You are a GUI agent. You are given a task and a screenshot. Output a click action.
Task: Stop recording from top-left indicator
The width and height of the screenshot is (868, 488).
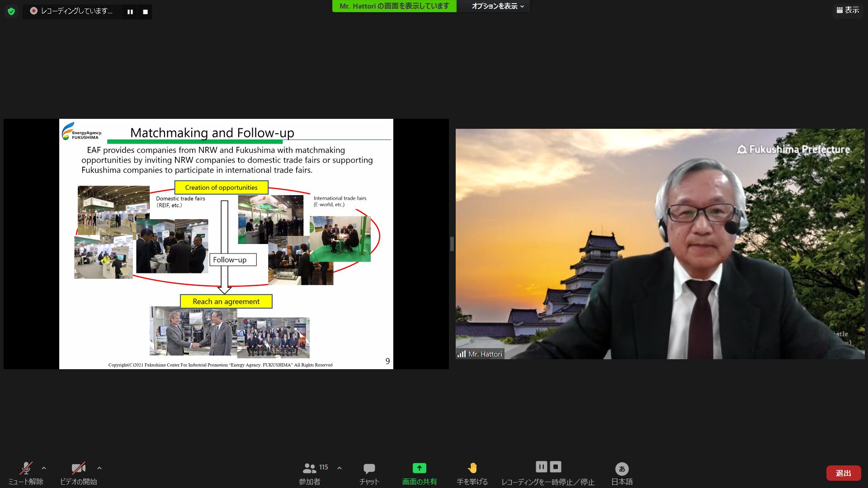pyautogui.click(x=145, y=12)
